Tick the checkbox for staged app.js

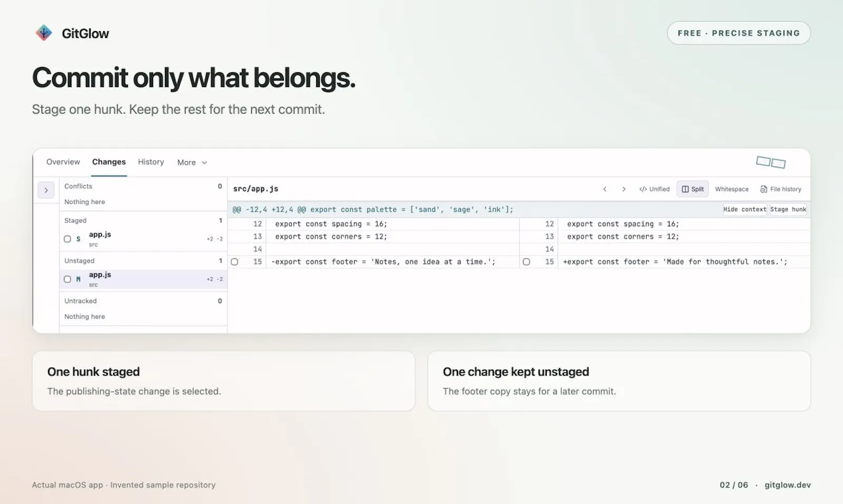pos(67,239)
